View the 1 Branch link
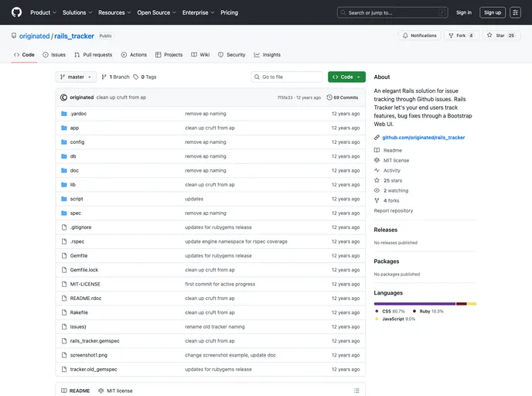Viewport: 532px width, 396px height. [x=116, y=77]
